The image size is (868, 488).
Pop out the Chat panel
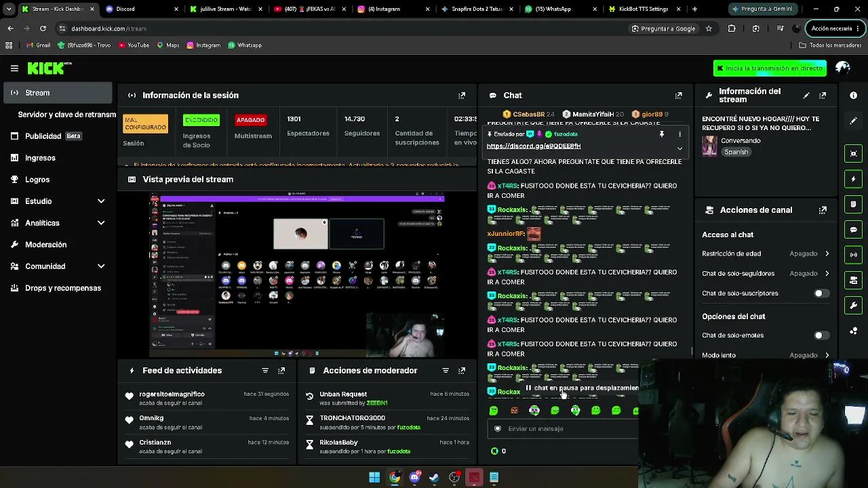(678, 96)
